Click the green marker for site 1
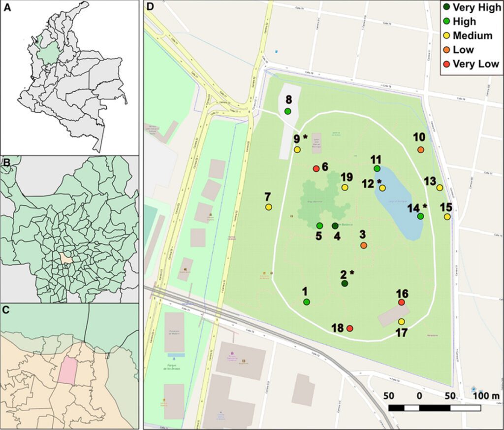This screenshot has width=504, height=430. click(307, 301)
